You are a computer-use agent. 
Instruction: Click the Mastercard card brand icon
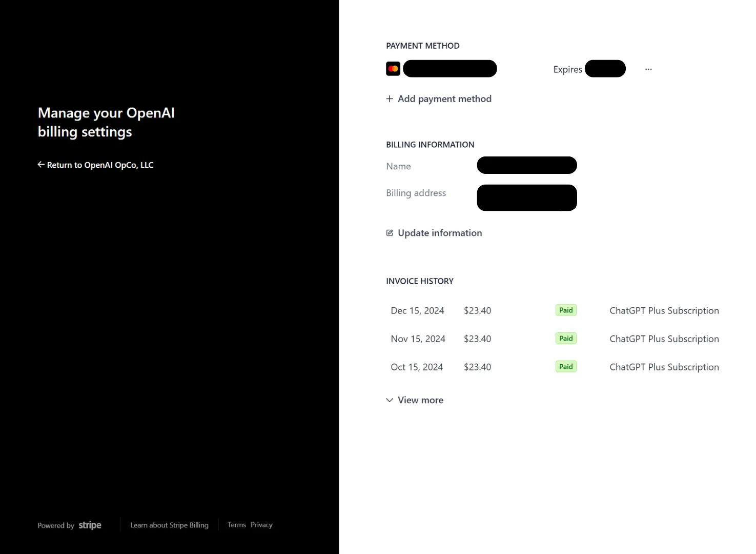coord(393,68)
